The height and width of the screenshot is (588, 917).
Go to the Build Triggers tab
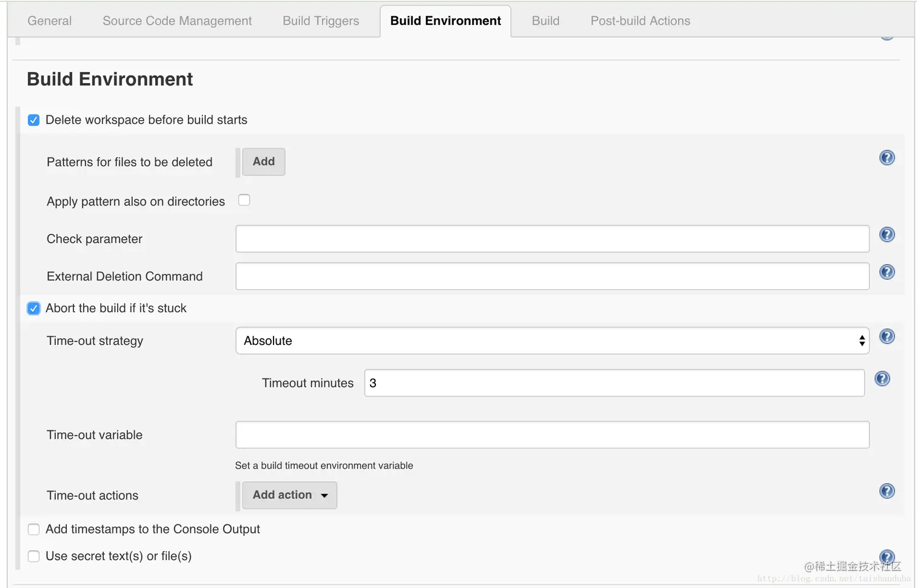(321, 21)
